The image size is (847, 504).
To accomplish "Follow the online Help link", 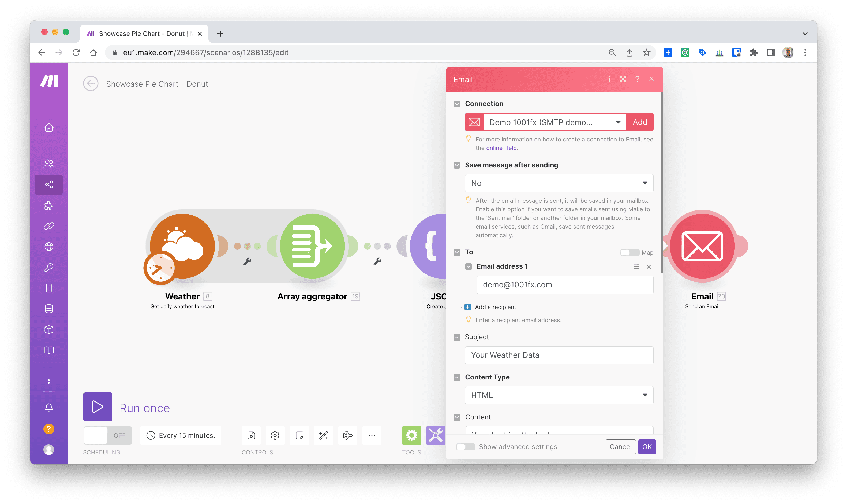I will click(x=501, y=148).
